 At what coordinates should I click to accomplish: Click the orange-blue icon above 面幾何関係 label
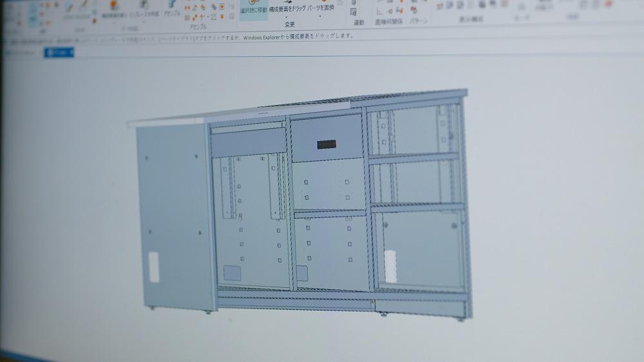(x=399, y=11)
